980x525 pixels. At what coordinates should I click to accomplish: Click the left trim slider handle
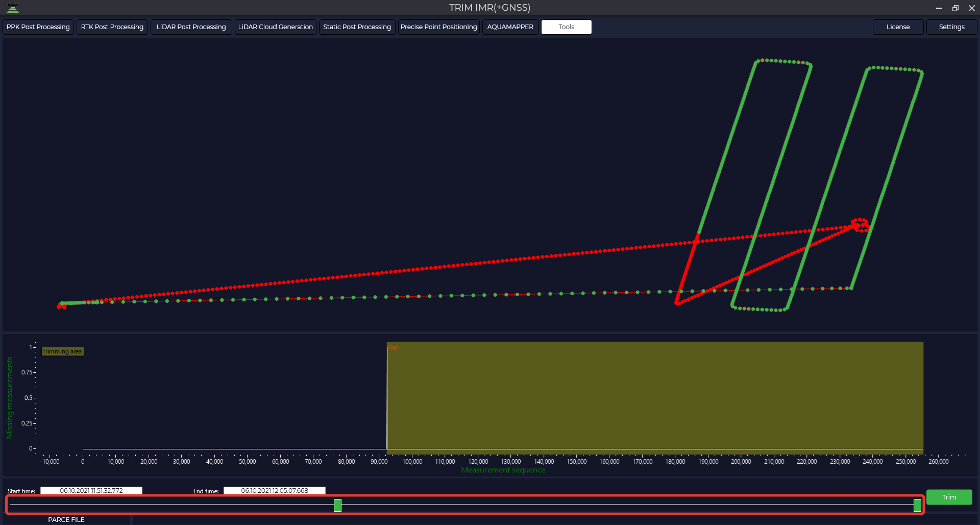[x=338, y=506]
